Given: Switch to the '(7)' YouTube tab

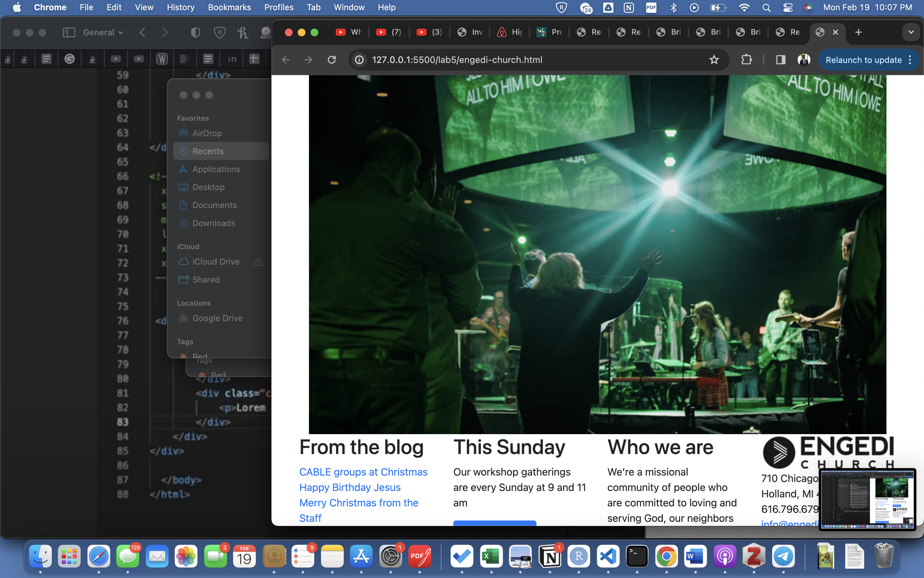Looking at the screenshot, I should click(389, 32).
